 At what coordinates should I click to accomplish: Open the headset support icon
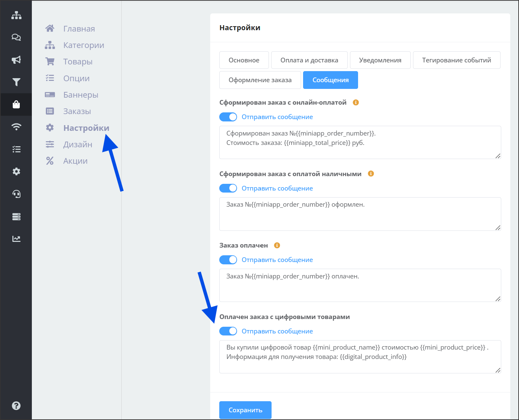tap(16, 194)
